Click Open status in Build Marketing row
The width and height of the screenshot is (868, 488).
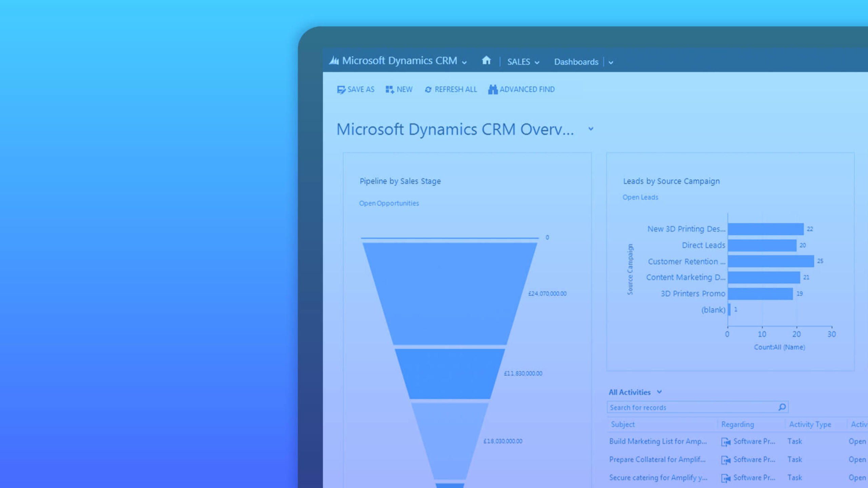tap(857, 441)
